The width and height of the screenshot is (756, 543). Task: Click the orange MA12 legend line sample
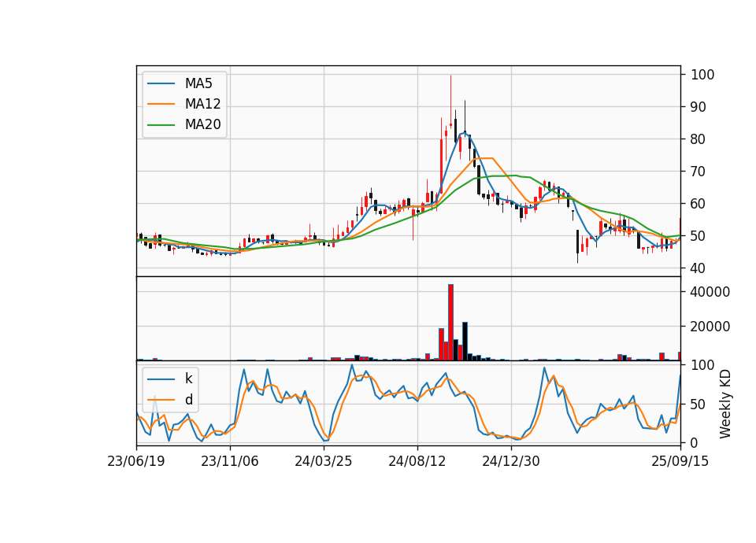tap(161, 104)
